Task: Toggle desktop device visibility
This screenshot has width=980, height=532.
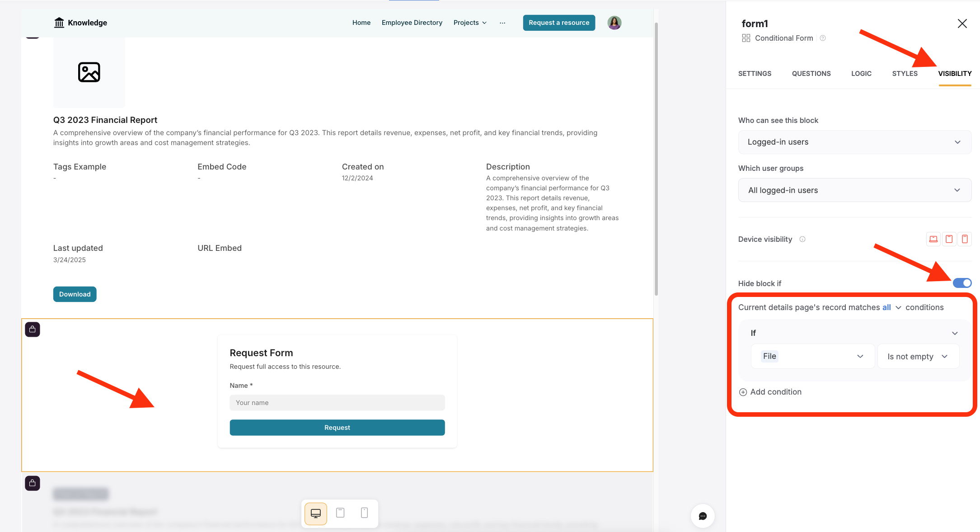Action: (933, 239)
